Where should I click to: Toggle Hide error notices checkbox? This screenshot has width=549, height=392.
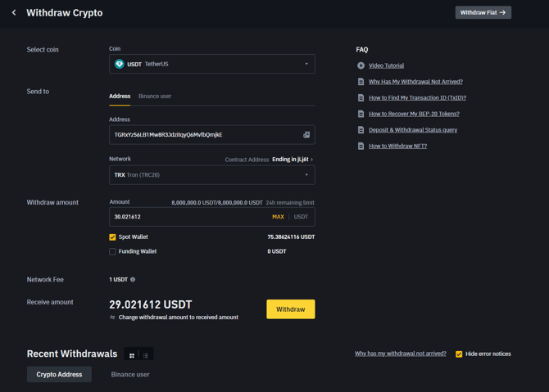coord(459,354)
